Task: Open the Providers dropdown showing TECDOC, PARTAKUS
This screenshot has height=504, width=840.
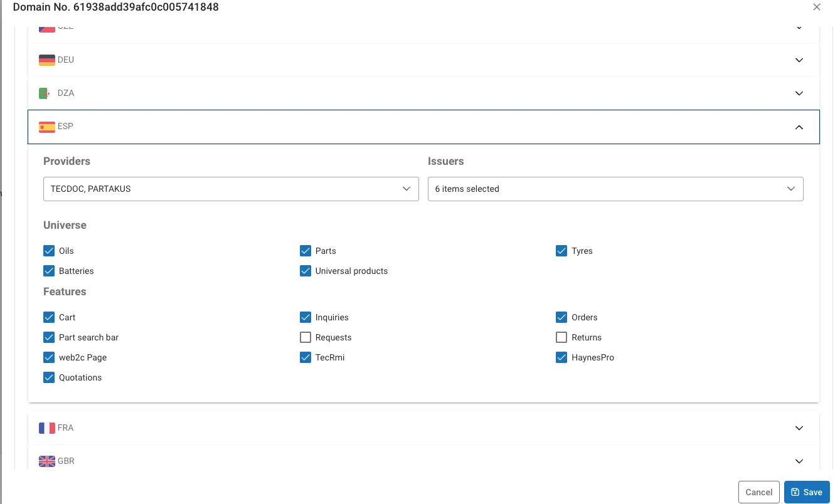Action: (x=231, y=189)
